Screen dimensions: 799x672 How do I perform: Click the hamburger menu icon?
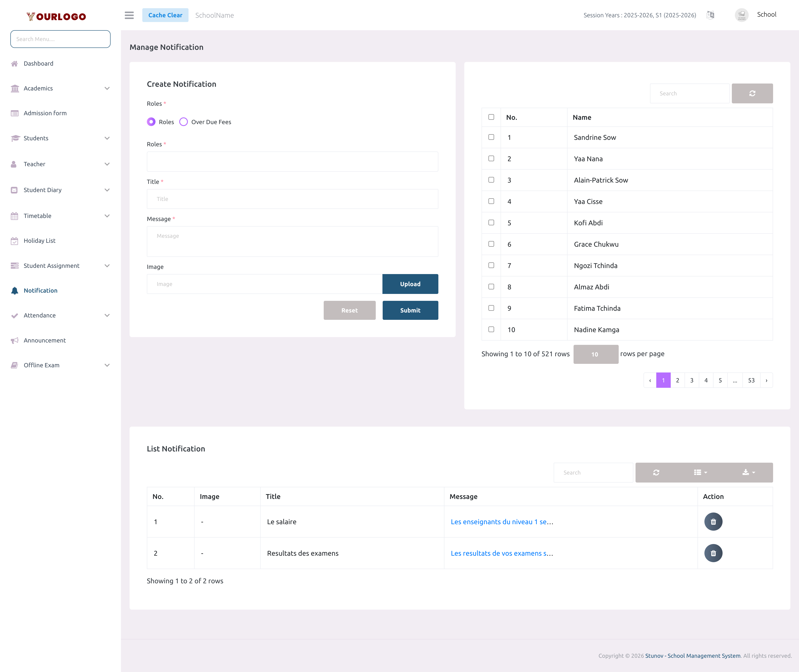(129, 15)
